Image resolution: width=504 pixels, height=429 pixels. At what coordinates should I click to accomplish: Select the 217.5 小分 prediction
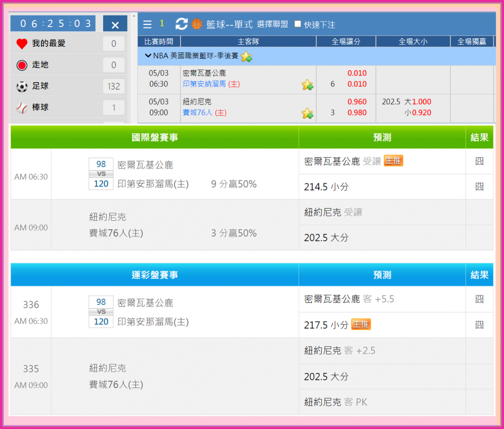tap(326, 325)
